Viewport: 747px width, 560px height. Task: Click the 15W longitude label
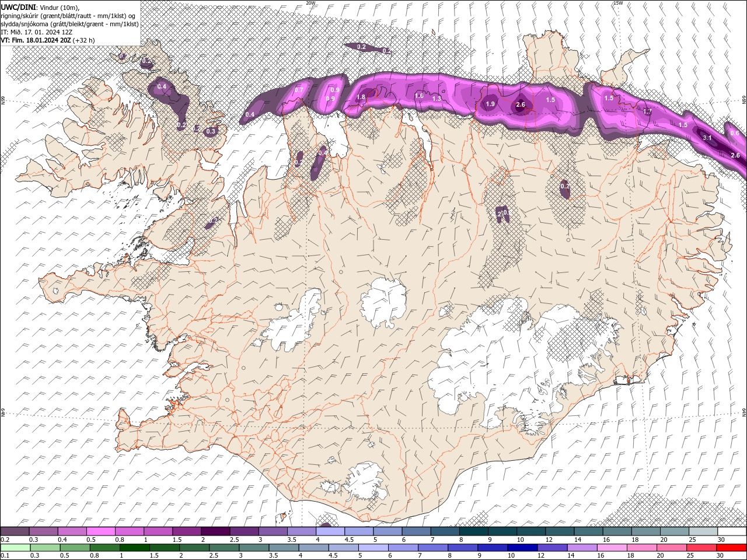coord(617,3)
